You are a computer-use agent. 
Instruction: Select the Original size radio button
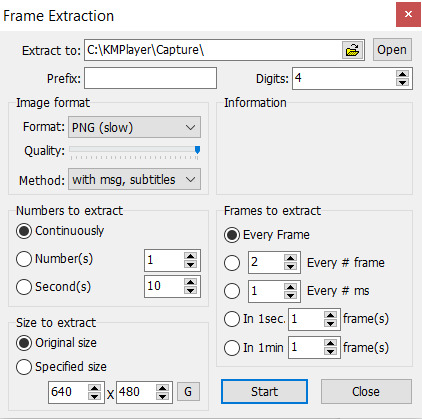pos(24,343)
